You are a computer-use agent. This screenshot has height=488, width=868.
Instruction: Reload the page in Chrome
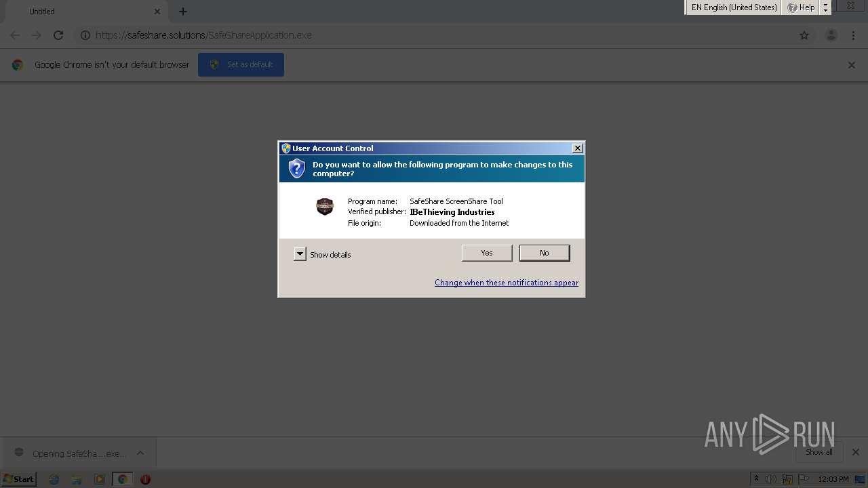[58, 35]
